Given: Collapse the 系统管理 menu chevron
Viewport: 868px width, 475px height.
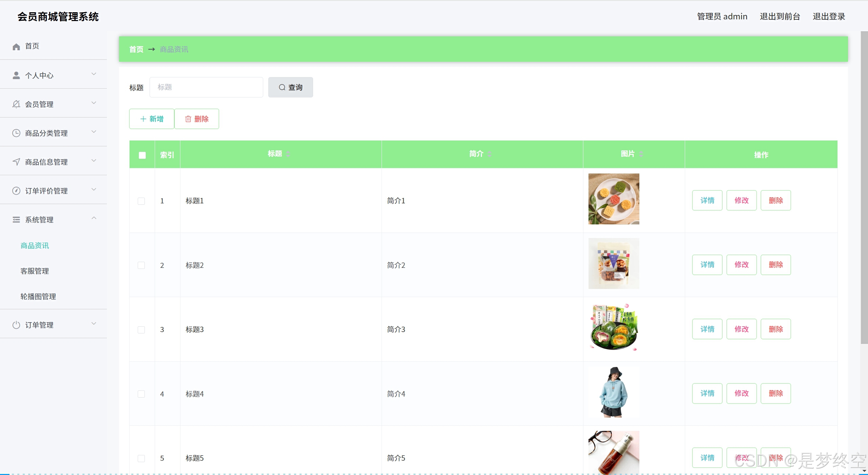Looking at the screenshot, I should (x=94, y=218).
